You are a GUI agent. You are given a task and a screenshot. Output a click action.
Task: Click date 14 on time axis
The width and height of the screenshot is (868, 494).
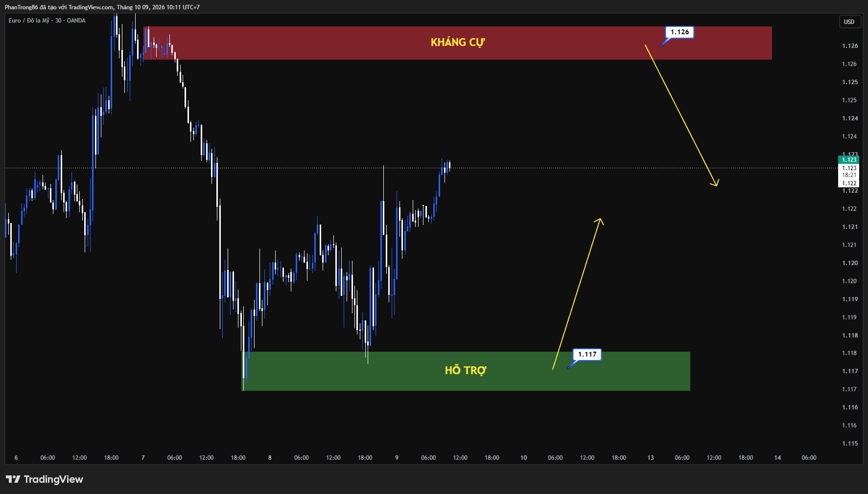point(777,458)
